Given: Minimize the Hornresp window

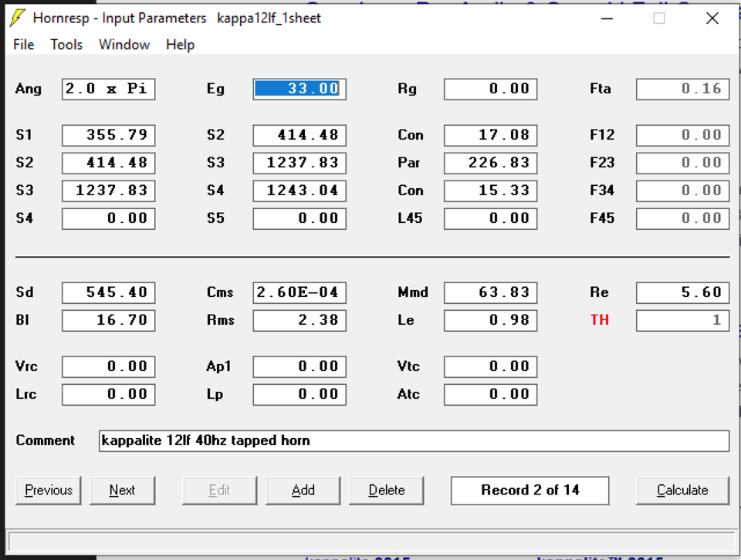Looking at the screenshot, I should (x=607, y=19).
